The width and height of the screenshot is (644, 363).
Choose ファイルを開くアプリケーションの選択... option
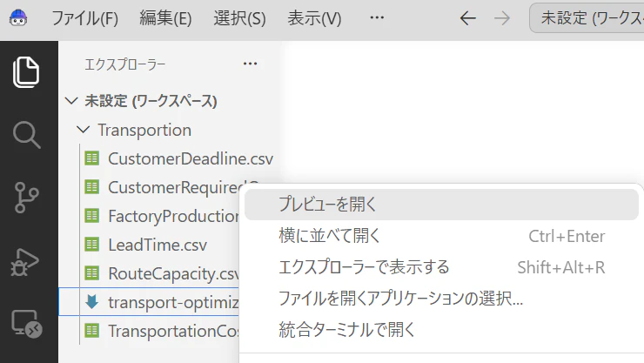pyautogui.click(x=441, y=298)
